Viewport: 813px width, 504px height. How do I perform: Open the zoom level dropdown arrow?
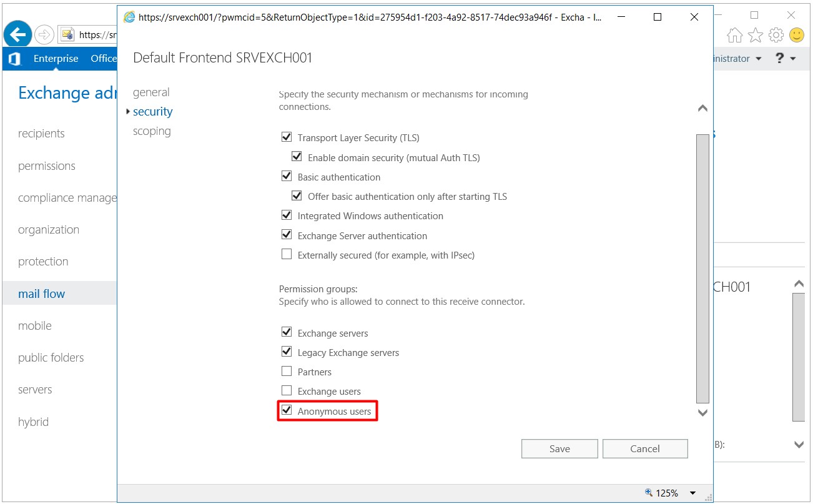[692, 493]
